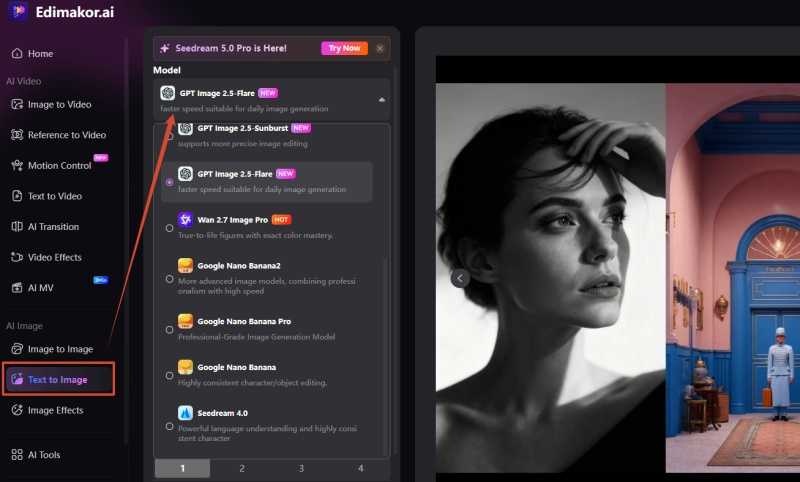
Task: Click the AI Tools grid icon
Action: click(17, 454)
